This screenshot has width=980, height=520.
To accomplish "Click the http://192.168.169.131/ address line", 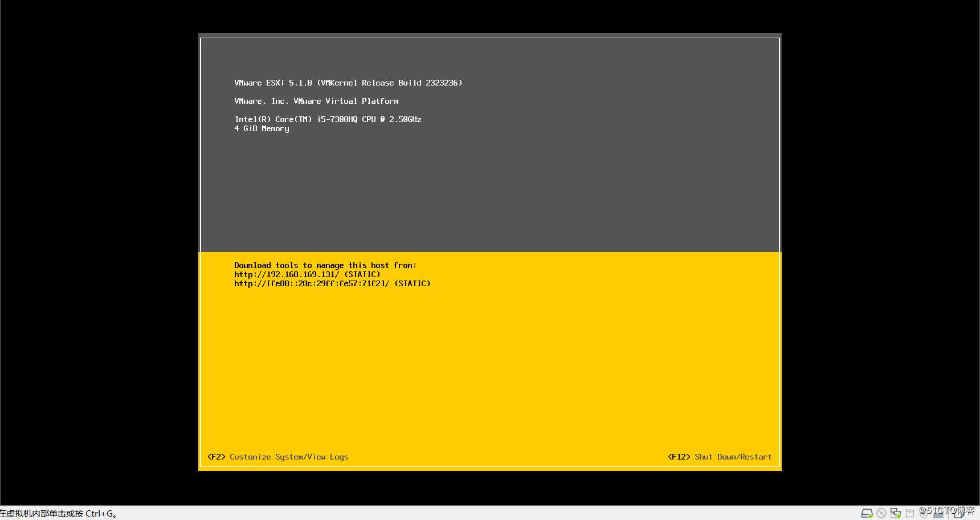I will 307,274.
